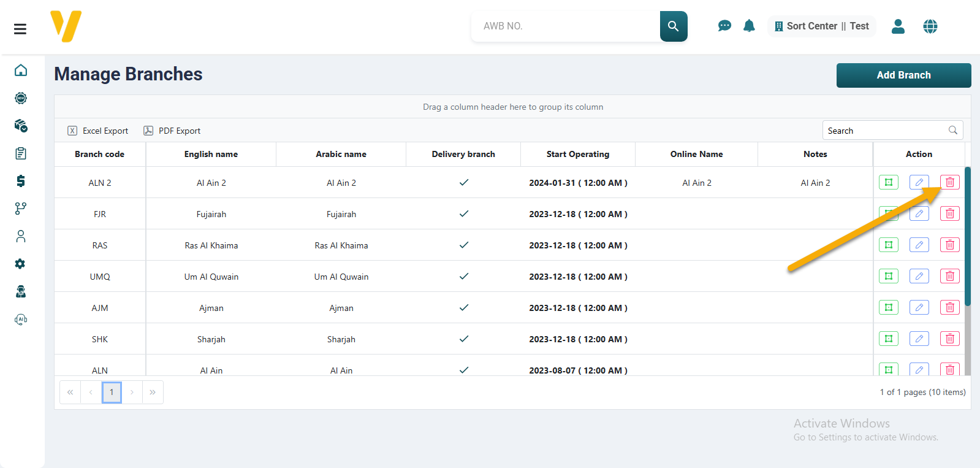Click the table vertical scrollbar
Screen dimensions: 980x468
pos(967,236)
